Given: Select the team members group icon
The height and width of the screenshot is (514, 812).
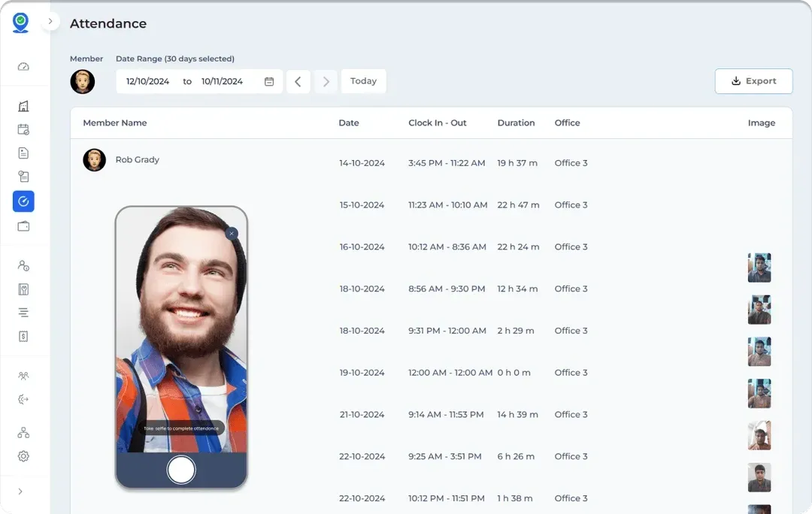Looking at the screenshot, I should coord(23,376).
